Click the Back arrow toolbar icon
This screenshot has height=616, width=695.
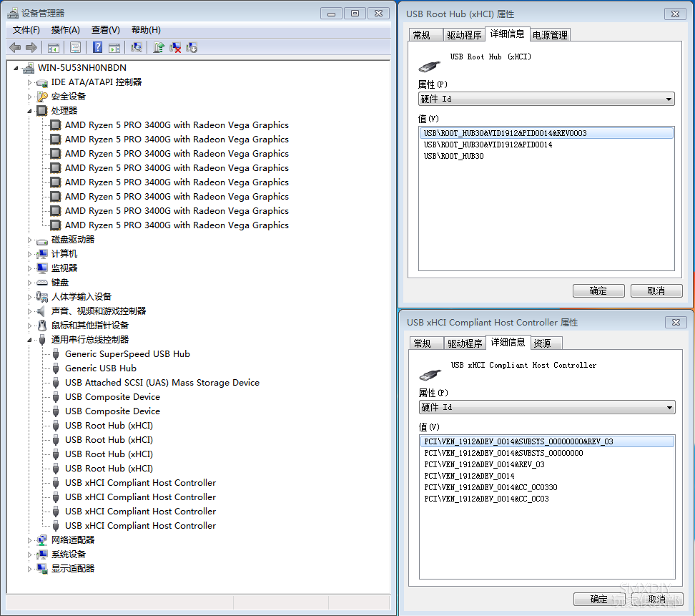[x=15, y=47]
